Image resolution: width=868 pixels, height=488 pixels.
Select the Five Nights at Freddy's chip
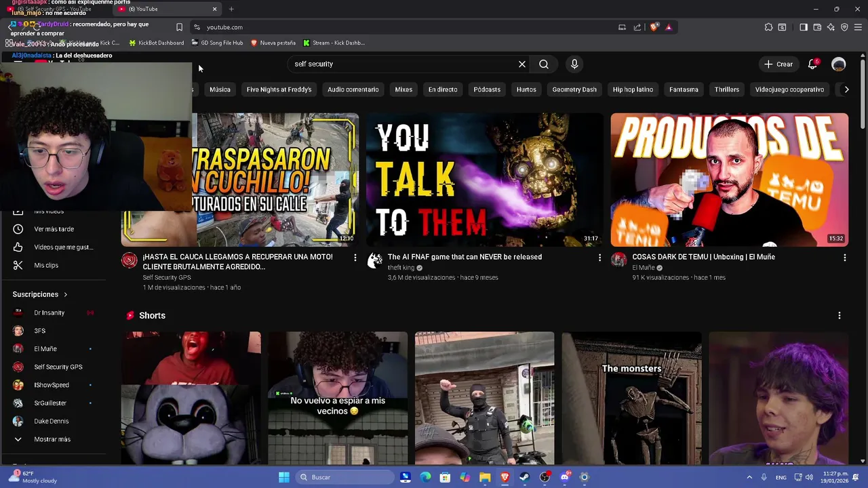[x=279, y=89]
